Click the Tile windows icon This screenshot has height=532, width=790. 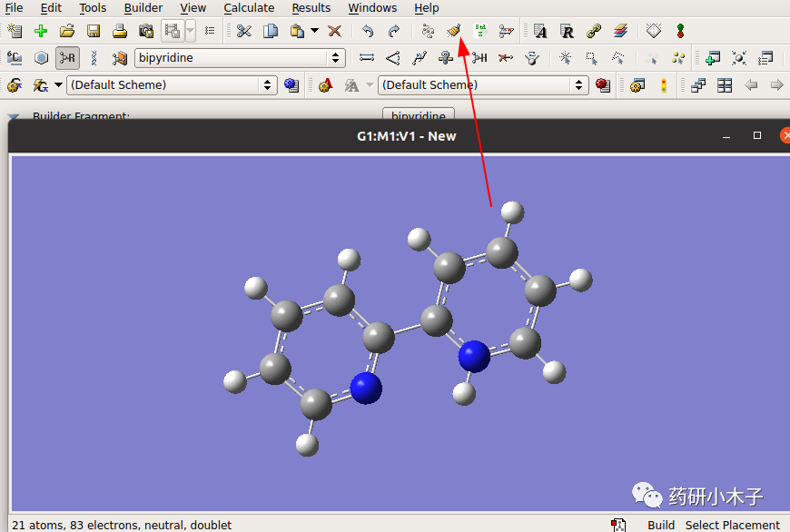point(725,85)
